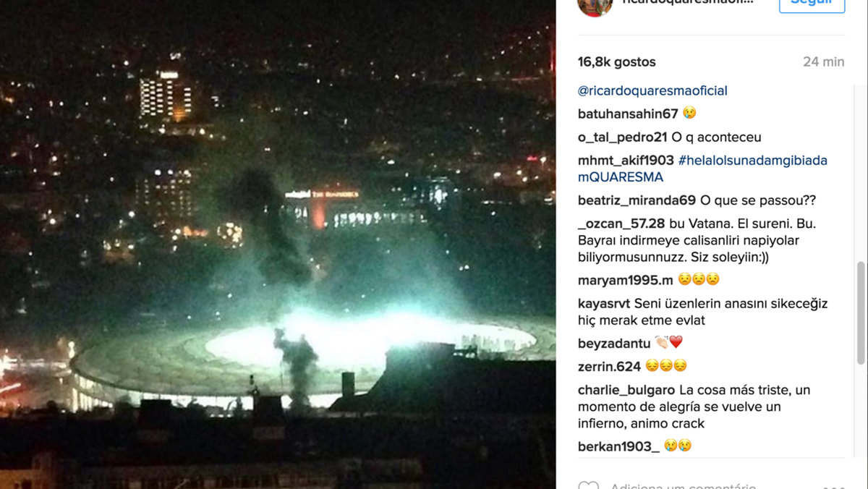Click the heart like icon below comments
The width and height of the screenshot is (868, 489).
[x=588, y=485]
